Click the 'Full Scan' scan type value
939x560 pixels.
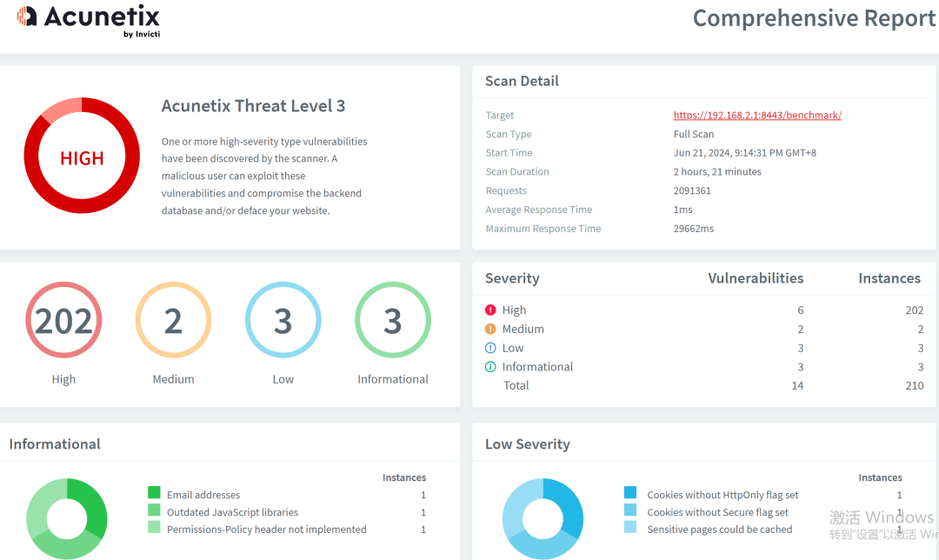coord(694,134)
